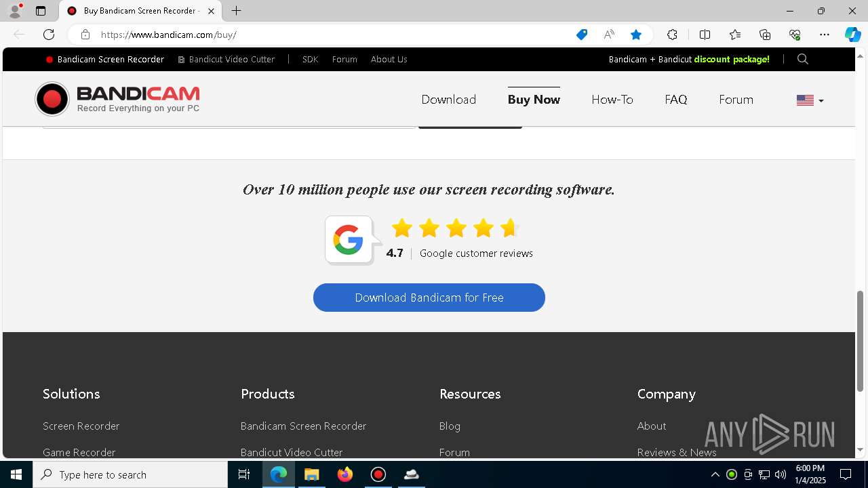Click the site search magnifier icon
The width and height of the screenshot is (868, 488).
pyautogui.click(x=803, y=60)
